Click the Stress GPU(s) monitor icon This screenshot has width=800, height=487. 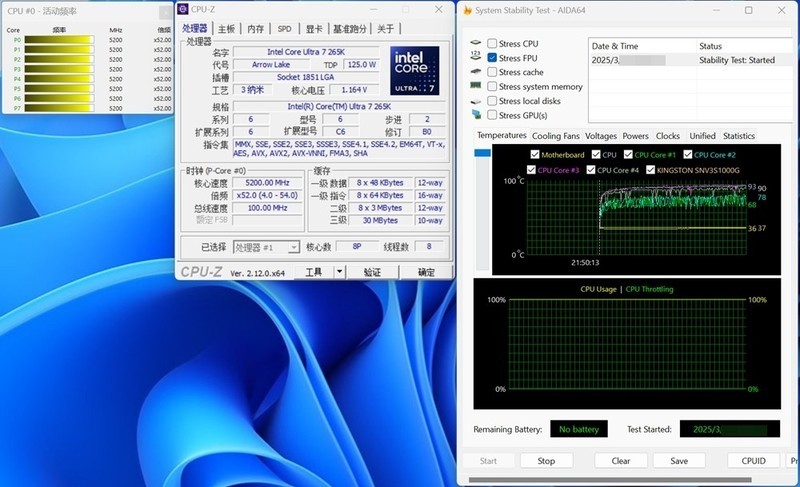pos(476,114)
